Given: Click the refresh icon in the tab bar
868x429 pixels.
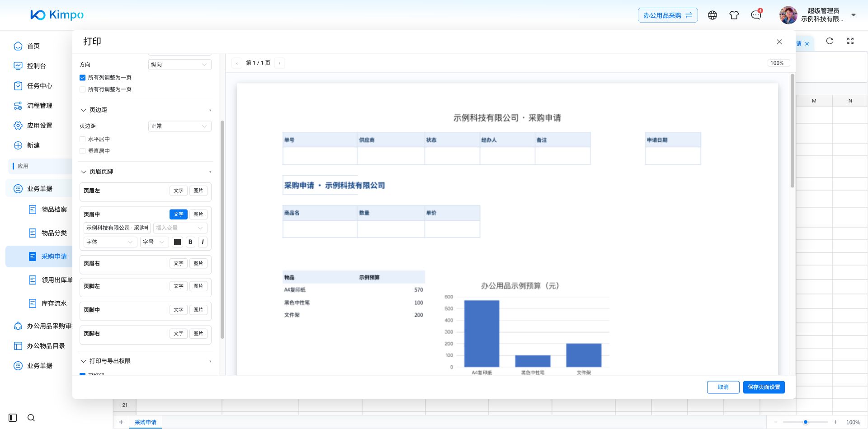Looking at the screenshot, I should coord(830,41).
